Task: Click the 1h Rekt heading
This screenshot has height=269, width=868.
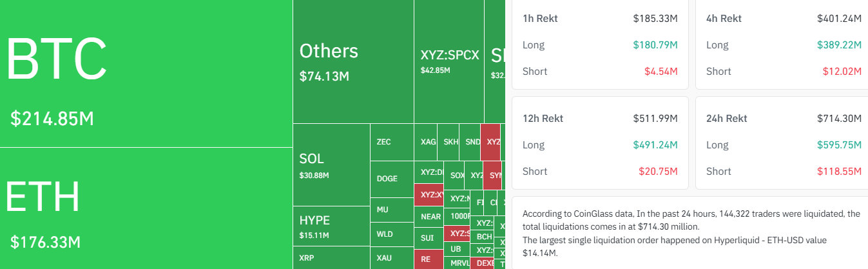Action: click(x=540, y=18)
